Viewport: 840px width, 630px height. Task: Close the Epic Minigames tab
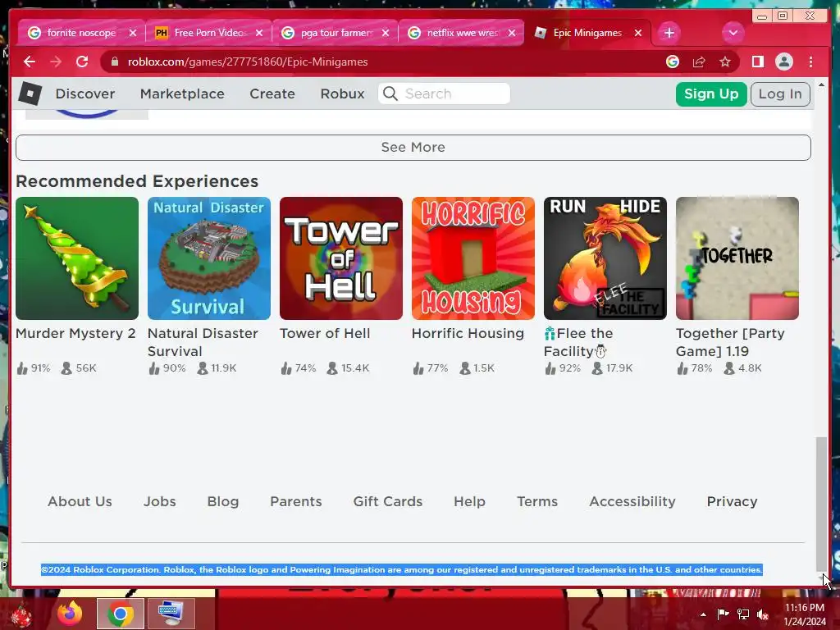(638, 33)
